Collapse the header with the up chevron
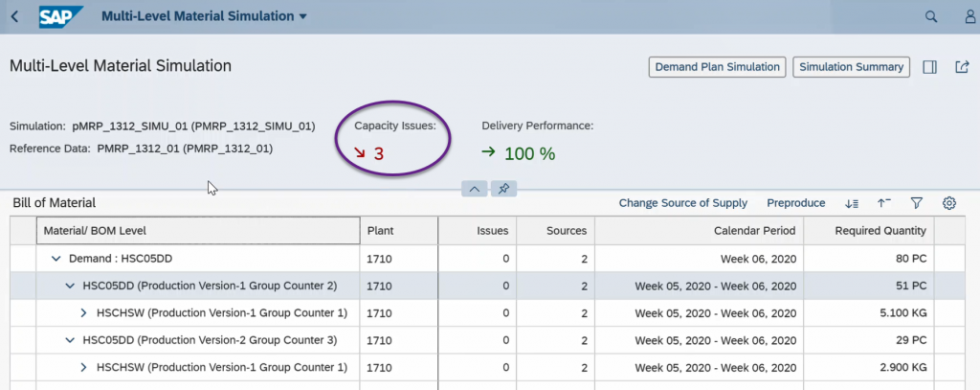980x390 pixels. (x=475, y=189)
